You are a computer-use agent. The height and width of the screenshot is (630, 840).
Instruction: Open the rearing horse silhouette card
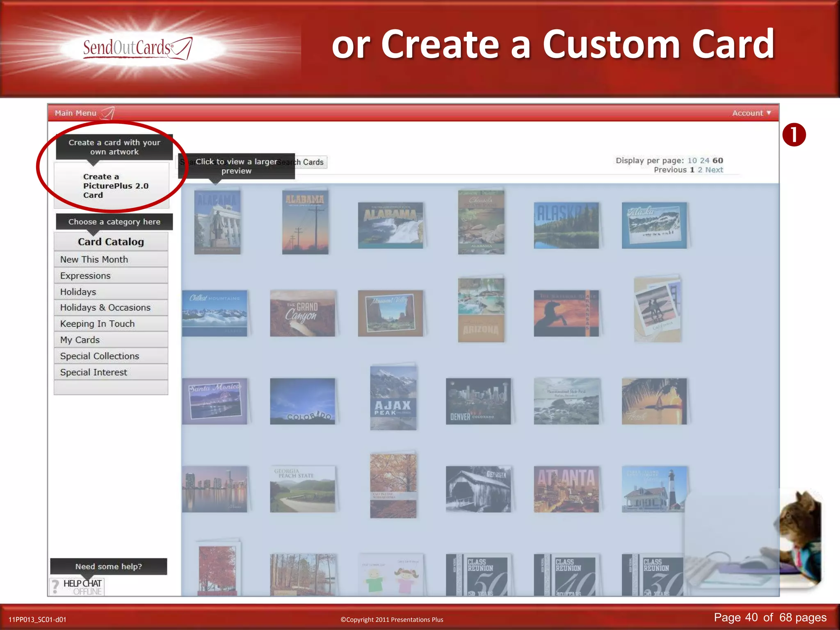tap(566, 313)
